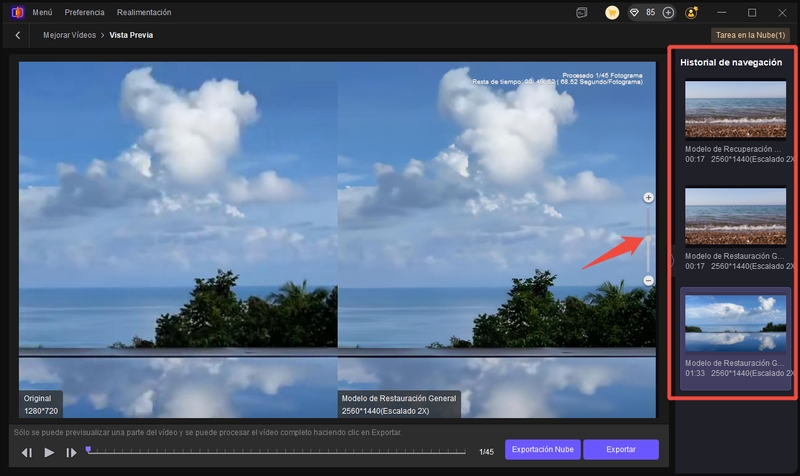Click the timeline playhead marker
This screenshot has height=476, width=800.
point(88,449)
